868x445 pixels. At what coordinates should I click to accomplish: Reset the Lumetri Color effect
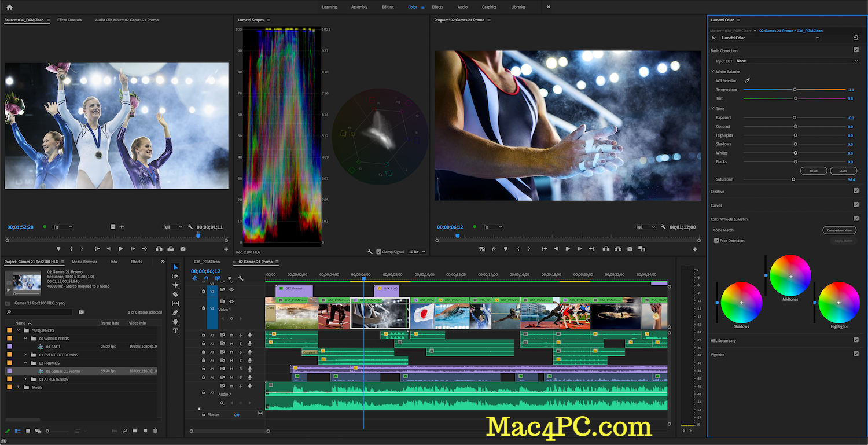tap(856, 38)
